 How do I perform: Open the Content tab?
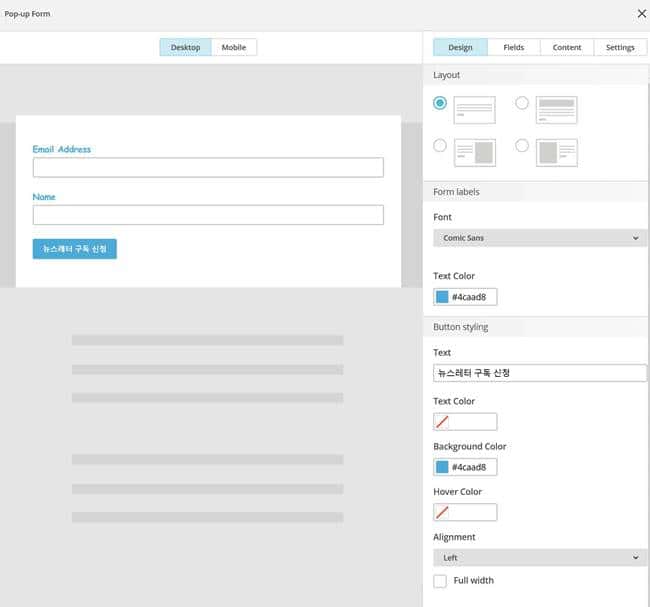(x=567, y=47)
